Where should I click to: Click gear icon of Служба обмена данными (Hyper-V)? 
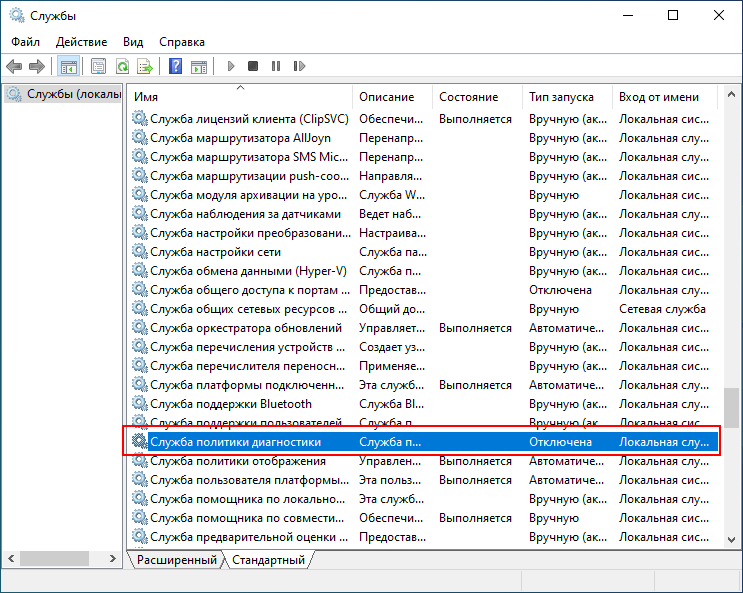click(x=140, y=270)
